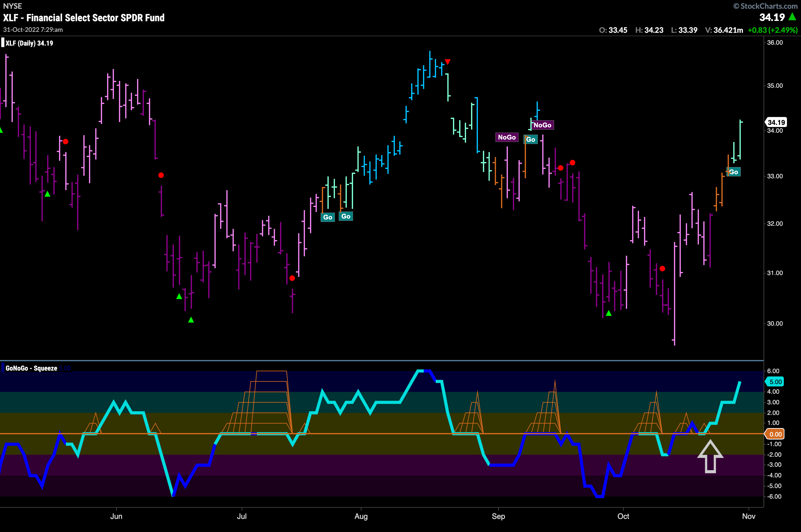
Task: Click the Oct label on time axis
Action: (623, 516)
